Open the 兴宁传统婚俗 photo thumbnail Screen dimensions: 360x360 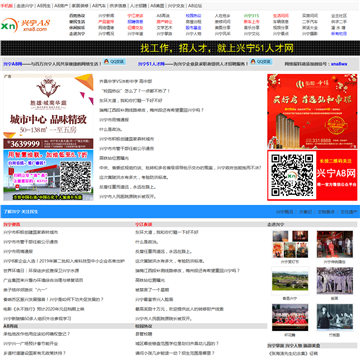click(335, 244)
